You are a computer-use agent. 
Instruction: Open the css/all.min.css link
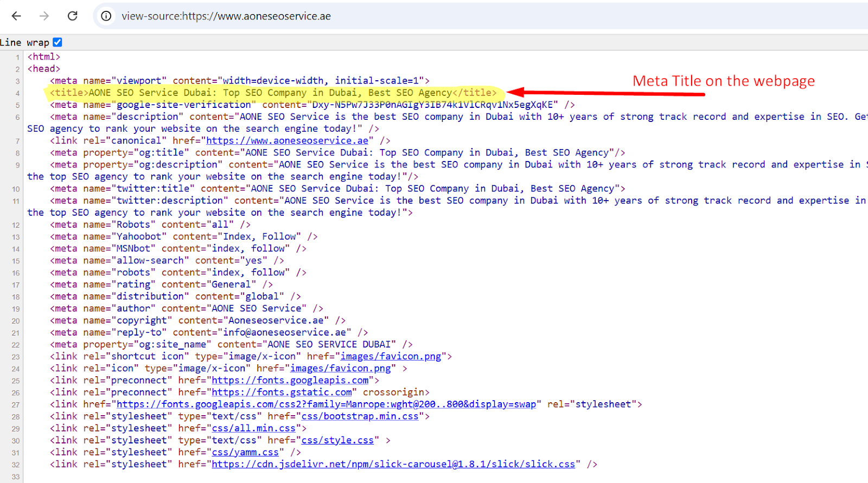(254, 428)
